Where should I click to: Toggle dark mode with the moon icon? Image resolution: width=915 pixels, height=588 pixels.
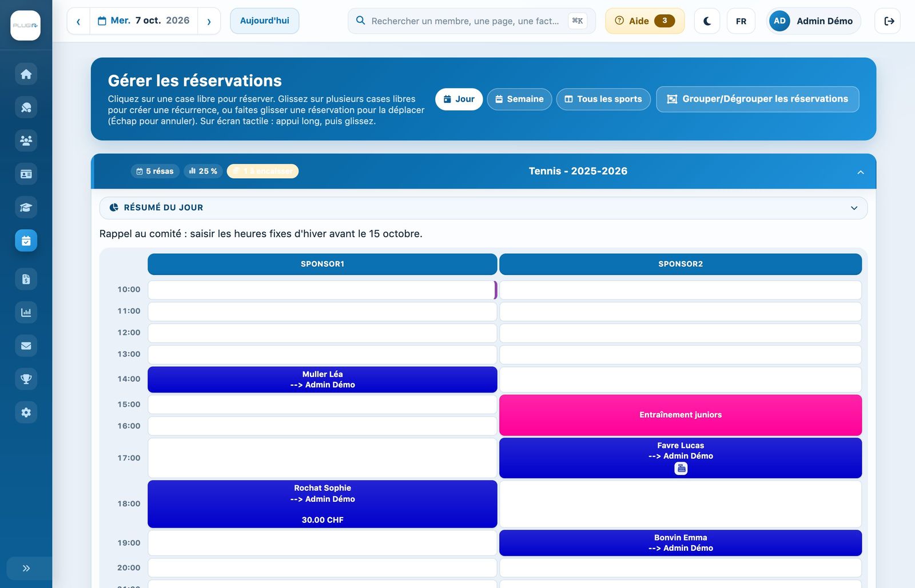[x=707, y=21]
